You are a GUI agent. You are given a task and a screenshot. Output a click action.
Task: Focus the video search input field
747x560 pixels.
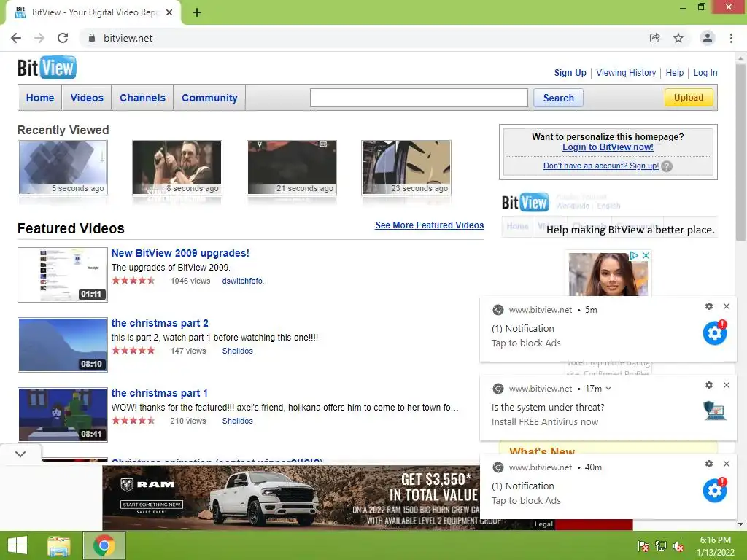pyautogui.click(x=419, y=98)
